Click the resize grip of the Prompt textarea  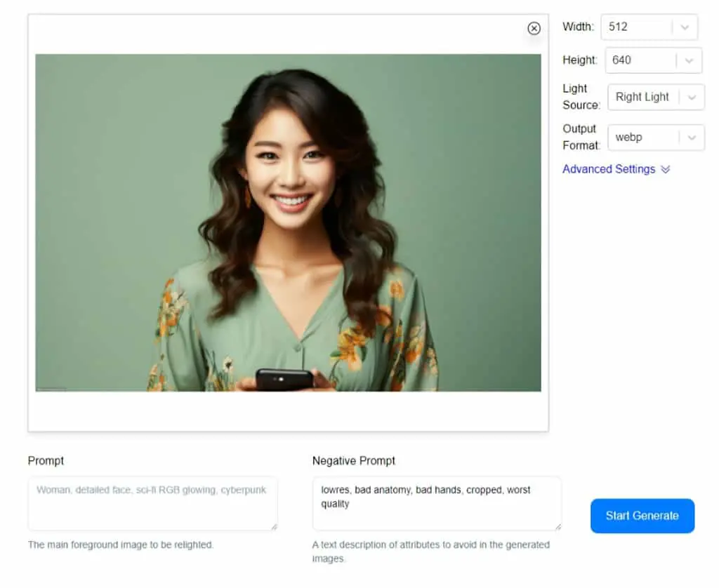click(274, 527)
